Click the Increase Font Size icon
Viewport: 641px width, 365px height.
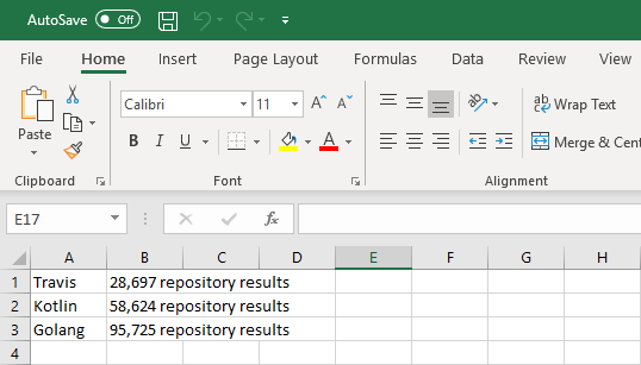pos(319,102)
